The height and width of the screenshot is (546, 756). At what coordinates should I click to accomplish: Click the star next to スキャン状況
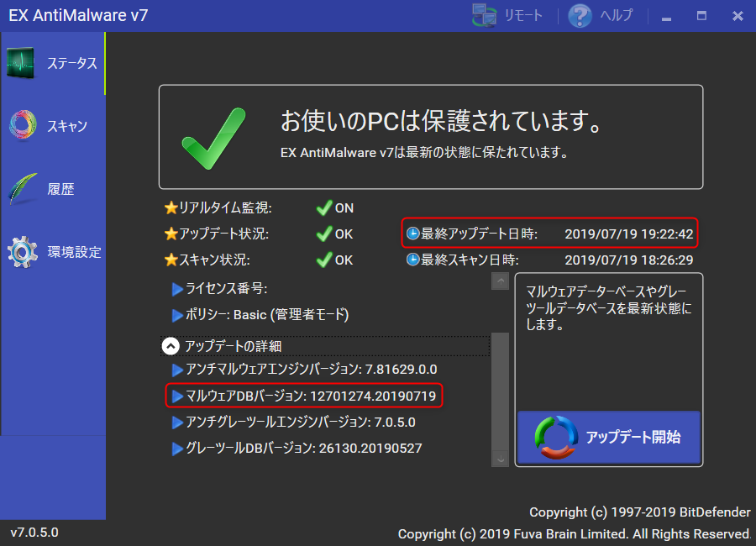coord(171,260)
